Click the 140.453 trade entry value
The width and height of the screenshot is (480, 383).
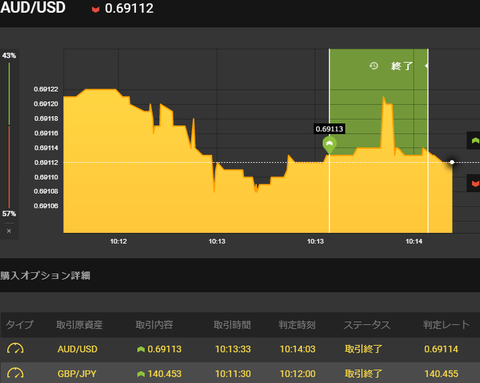tap(164, 374)
